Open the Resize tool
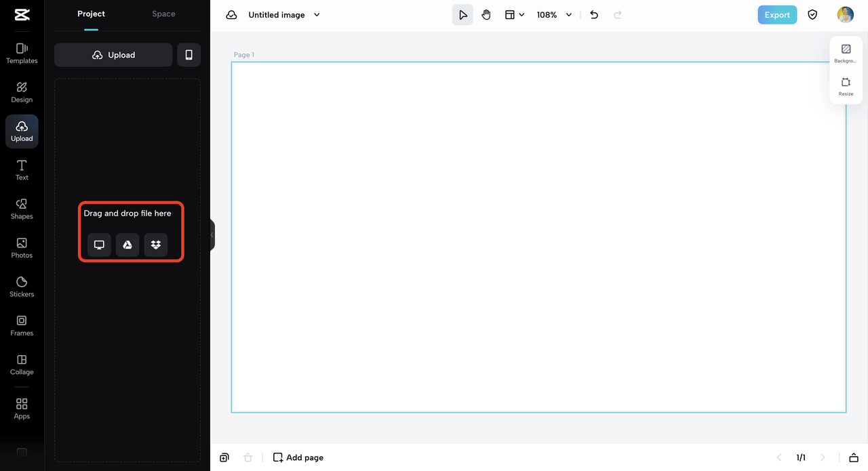Screen dimensions: 868x471 coord(846,87)
